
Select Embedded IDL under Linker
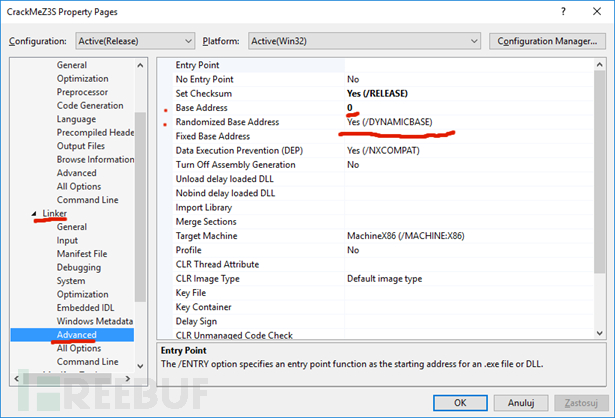(x=85, y=308)
